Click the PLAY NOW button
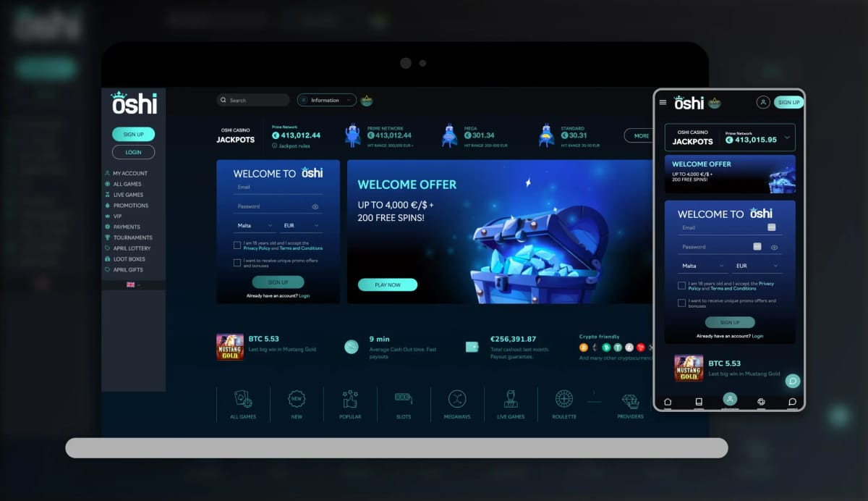868x501 pixels. (388, 285)
